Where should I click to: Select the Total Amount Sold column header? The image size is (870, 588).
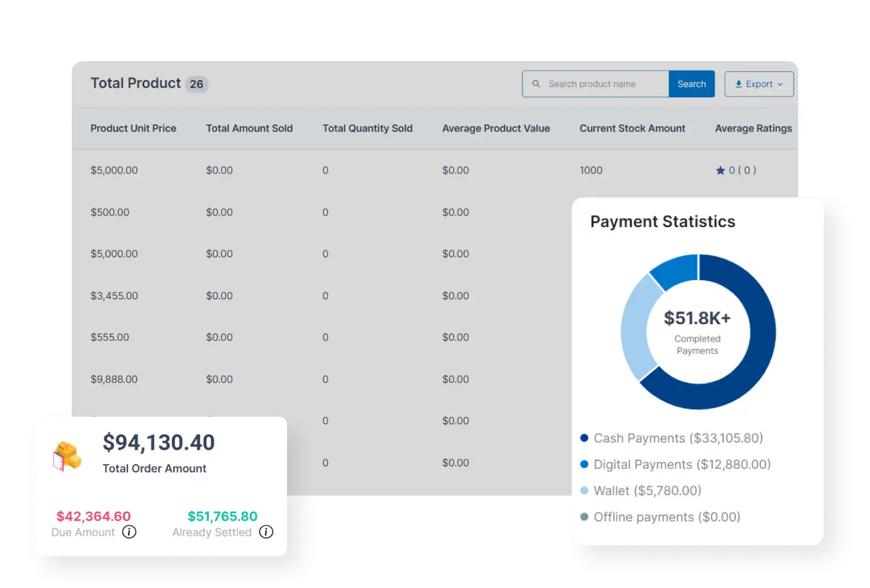tap(250, 128)
